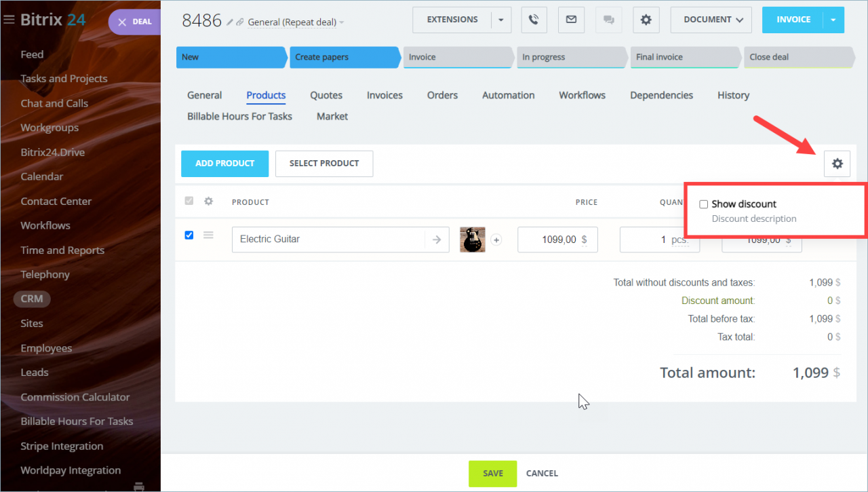Open the Dependencies tab
868x492 pixels.
[x=661, y=95]
